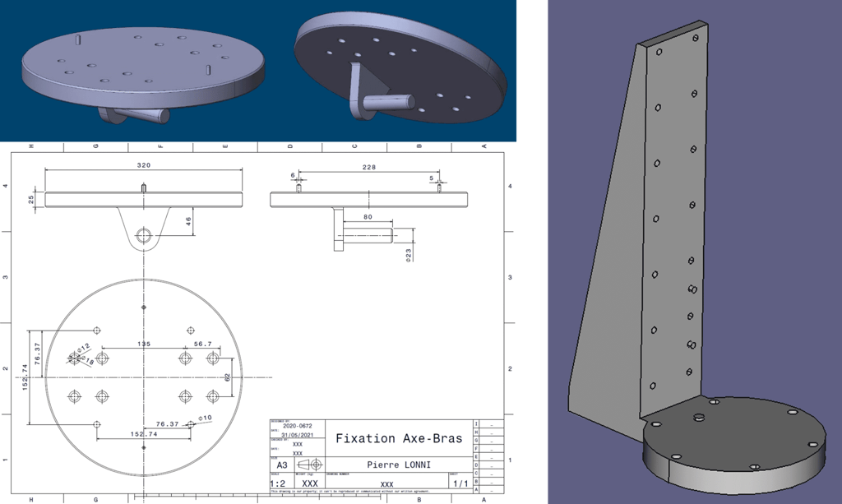
Task: Click the "56.7" dimension
Action: pos(202,344)
